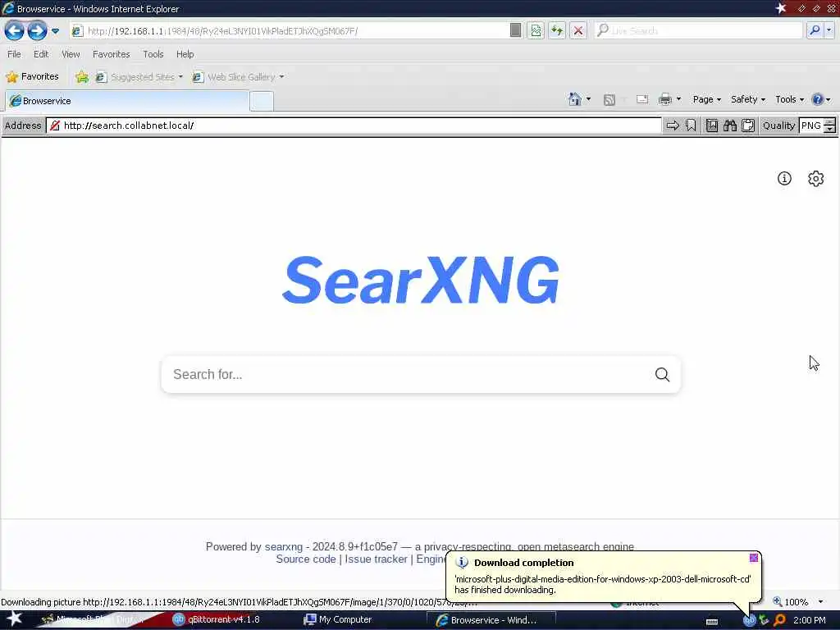Image resolution: width=840 pixels, height=630 pixels.
Task: Open Find with binoculars icon
Action: pos(729,126)
